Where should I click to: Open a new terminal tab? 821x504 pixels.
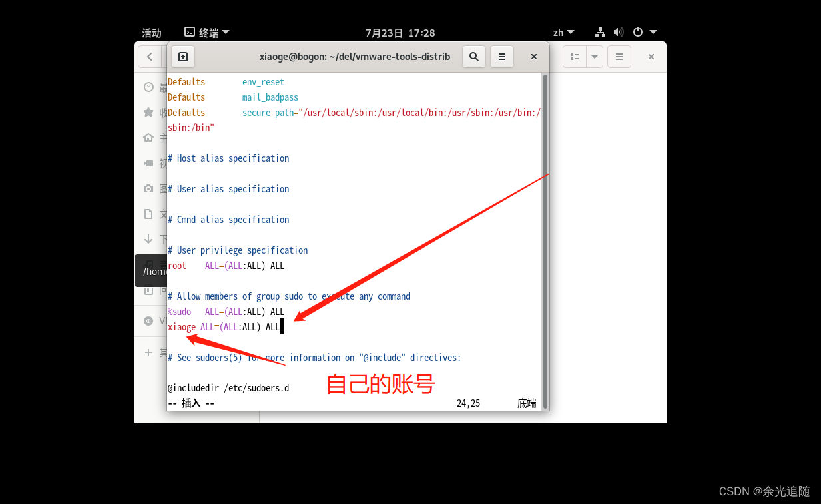pyautogui.click(x=183, y=57)
